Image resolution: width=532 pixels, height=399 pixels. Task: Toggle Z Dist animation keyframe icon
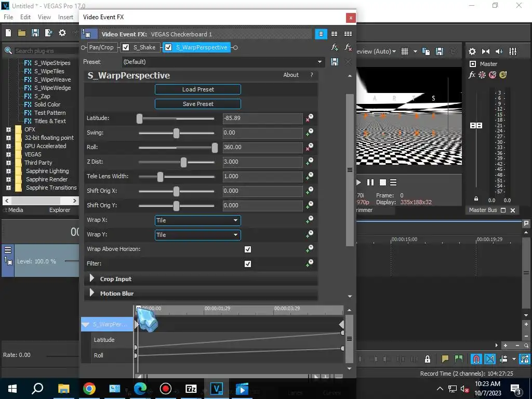coord(310,162)
